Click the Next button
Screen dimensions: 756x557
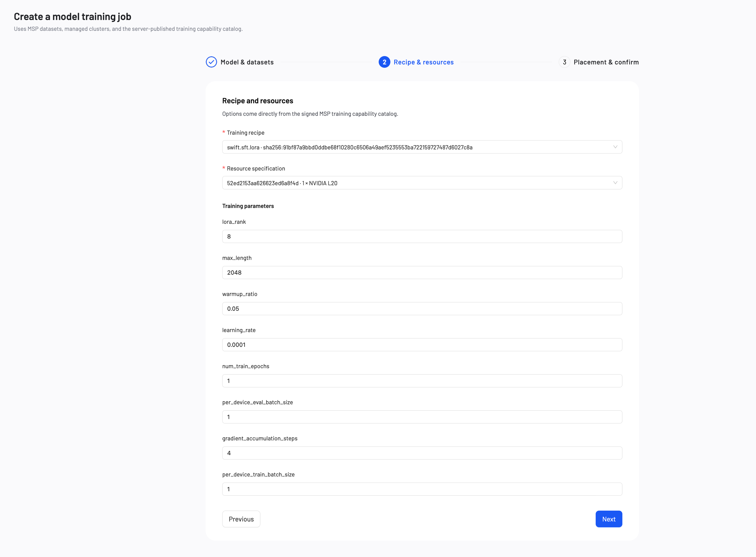[608, 519]
